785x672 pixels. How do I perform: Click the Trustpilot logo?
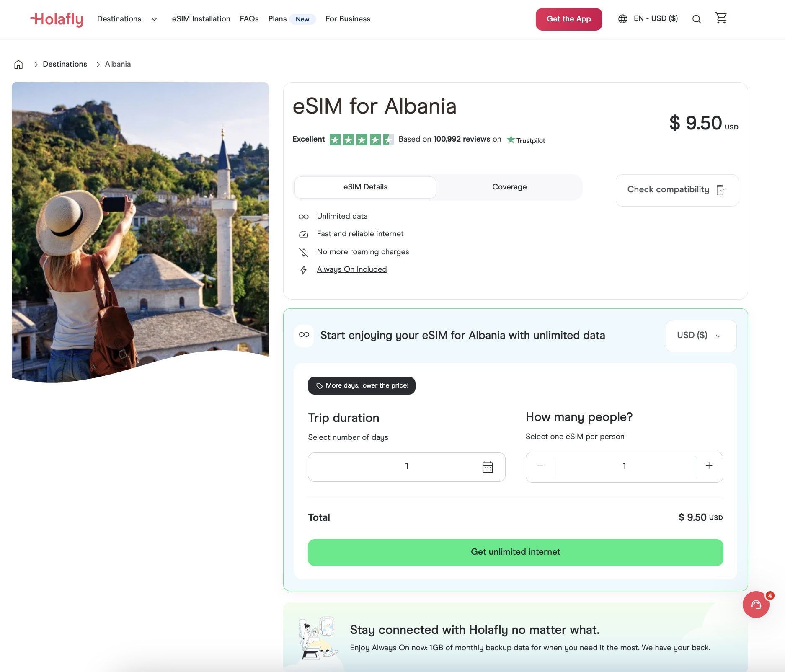pyautogui.click(x=526, y=140)
